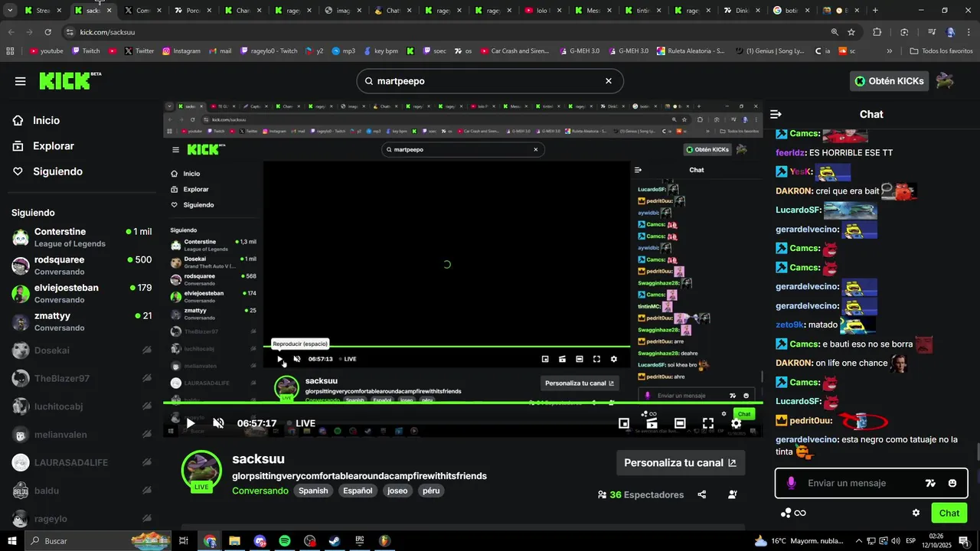Select offline channel luchitocabj

click(x=81, y=406)
